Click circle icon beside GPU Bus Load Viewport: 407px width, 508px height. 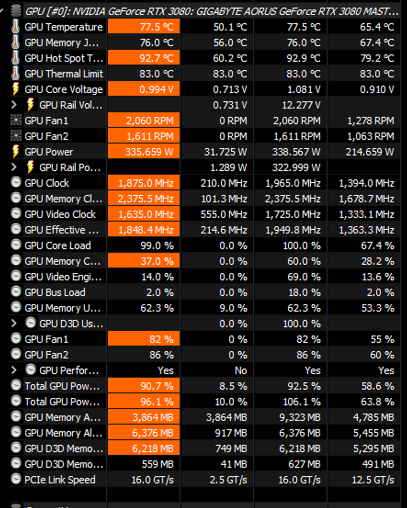pyautogui.click(x=16, y=292)
